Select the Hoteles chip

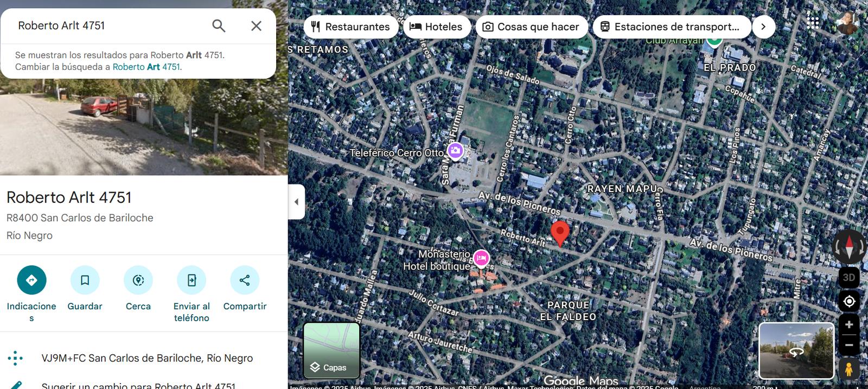[436, 27]
